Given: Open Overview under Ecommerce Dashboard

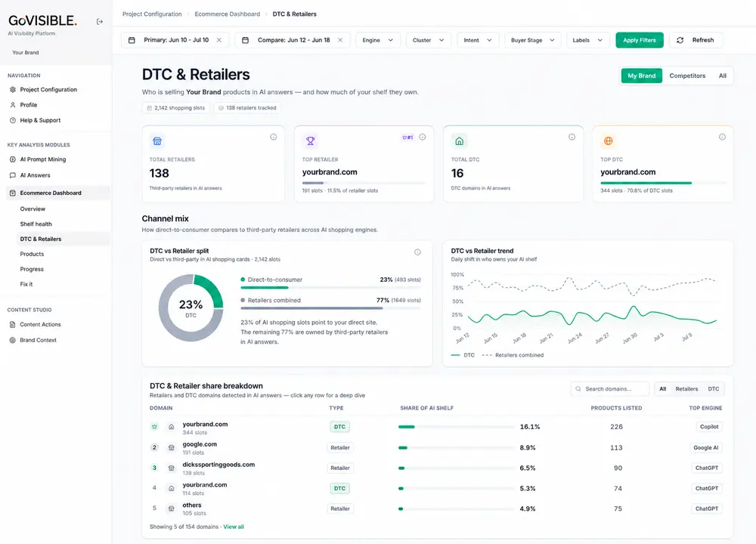Looking at the screenshot, I should click(33, 209).
